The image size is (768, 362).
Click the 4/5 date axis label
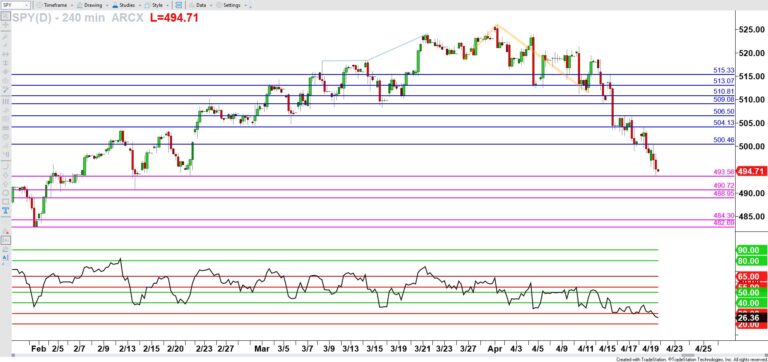click(x=538, y=350)
